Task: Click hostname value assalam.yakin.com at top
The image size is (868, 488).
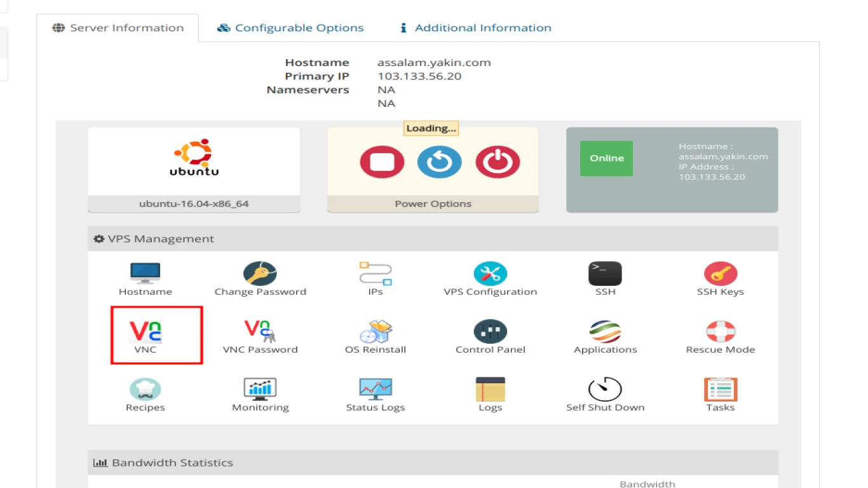Action: pos(434,62)
